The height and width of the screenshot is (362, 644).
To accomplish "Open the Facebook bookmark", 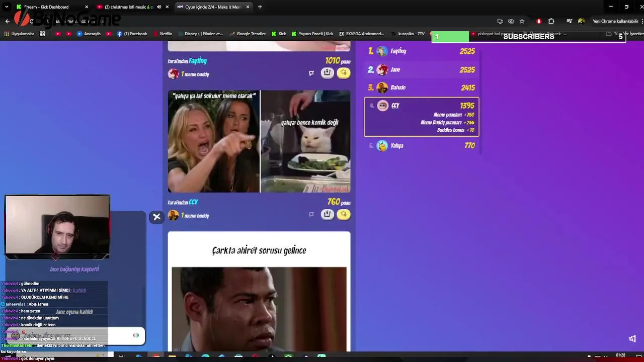I will [x=132, y=34].
